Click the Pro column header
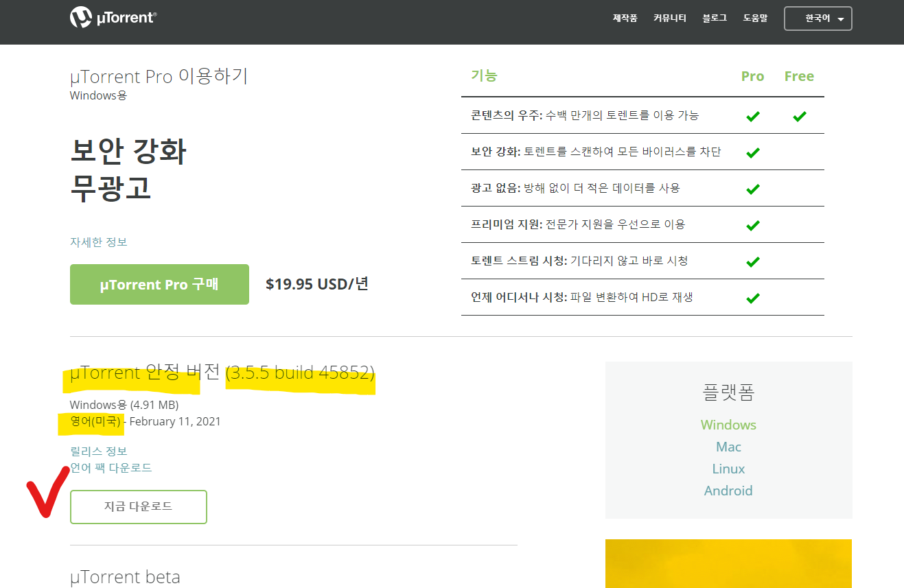The width and height of the screenshot is (904, 588). 752,76
